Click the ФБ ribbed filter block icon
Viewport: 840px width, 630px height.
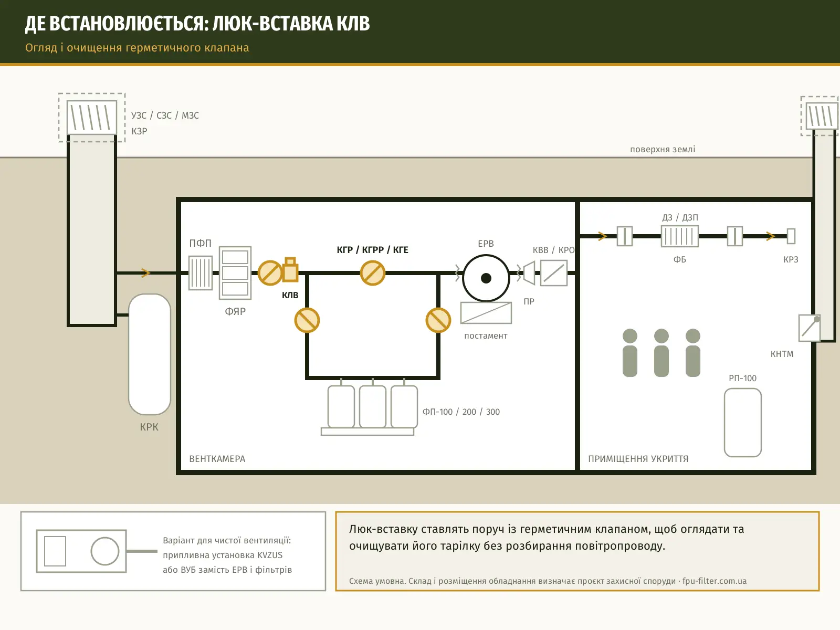[x=680, y=236]
